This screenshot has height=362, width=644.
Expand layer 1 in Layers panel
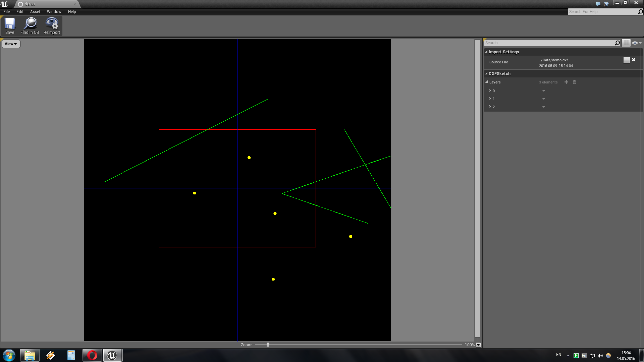point(490,99)
